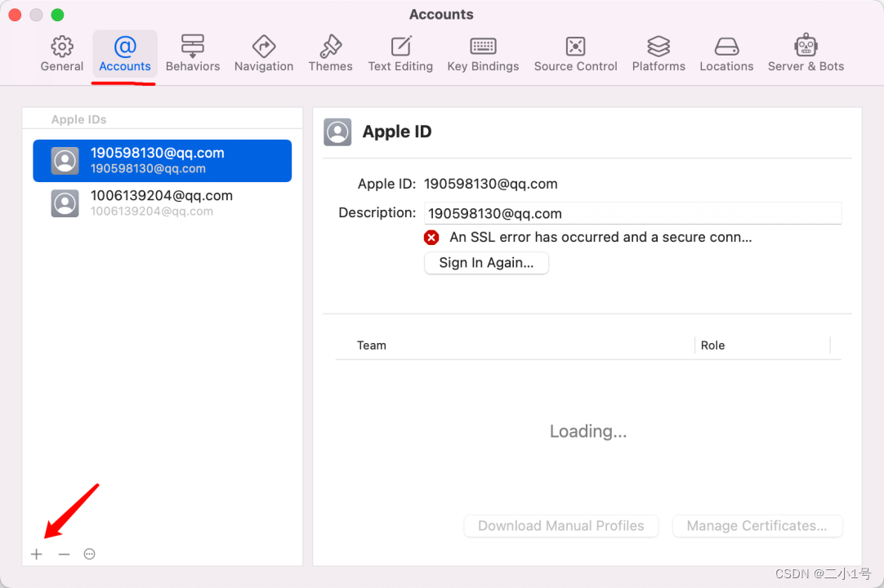The height and width of the screenshot is (588, 884).
Task: Click the red SSL error icon
Action: (x=431, y=238)
